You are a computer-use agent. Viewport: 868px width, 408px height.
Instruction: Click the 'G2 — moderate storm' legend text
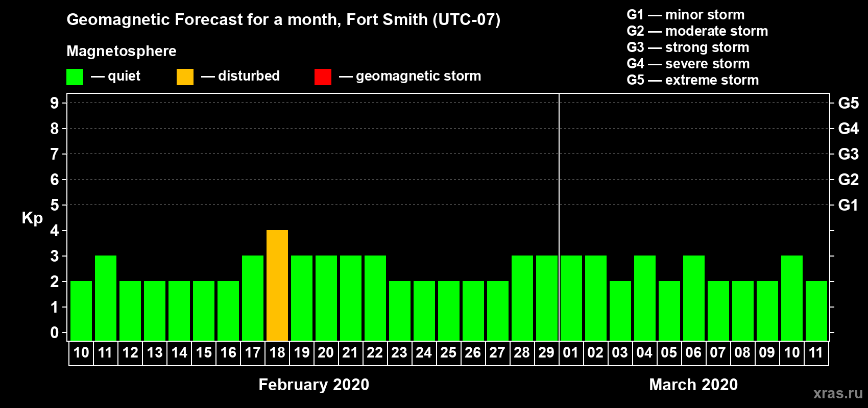(x=697, y=31)
